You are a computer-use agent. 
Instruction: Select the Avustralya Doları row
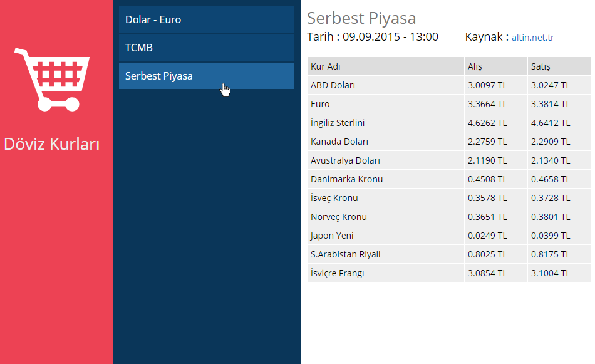click(449, 160)
